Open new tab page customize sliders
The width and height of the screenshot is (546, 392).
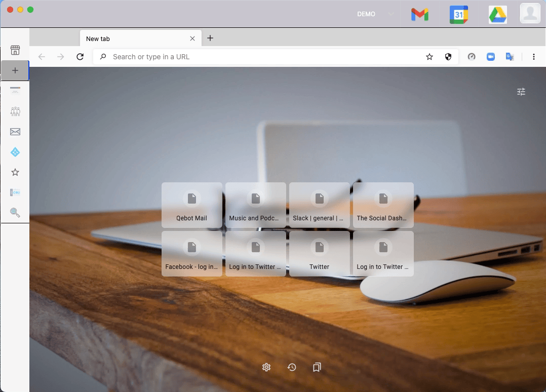(x=521, y=92)
